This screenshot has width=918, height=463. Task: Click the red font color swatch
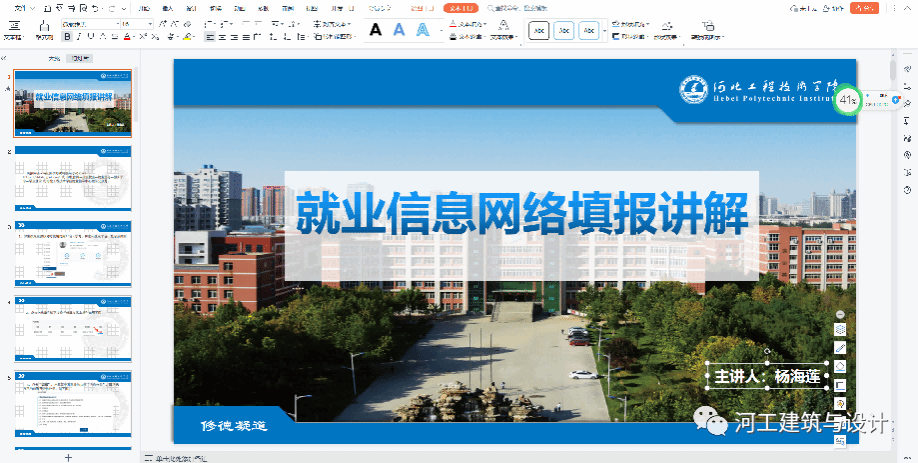127,37
